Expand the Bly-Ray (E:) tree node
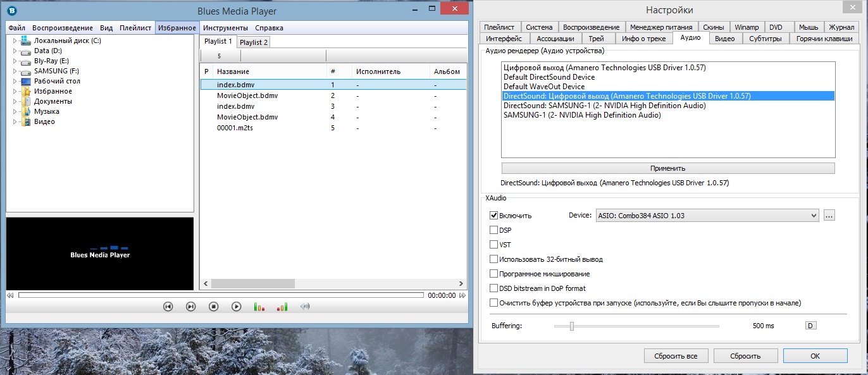This screenshot has height=375, width=868. [15, 61]
